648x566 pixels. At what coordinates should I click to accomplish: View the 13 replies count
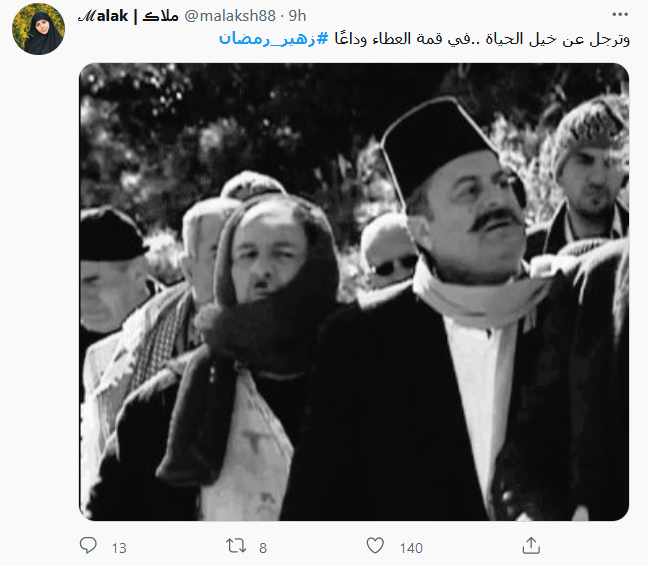(119, 548)
